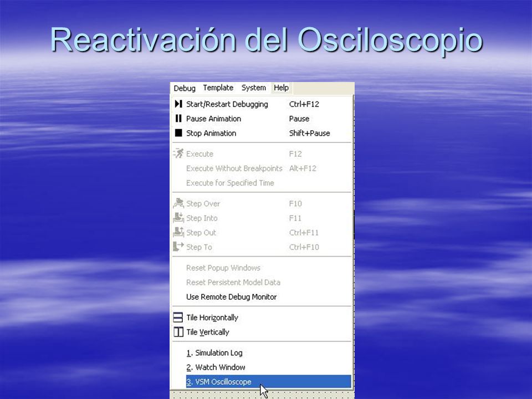Enable Use Remote Debug Monitor
The image size is (532, 399).
coord(262,297)
